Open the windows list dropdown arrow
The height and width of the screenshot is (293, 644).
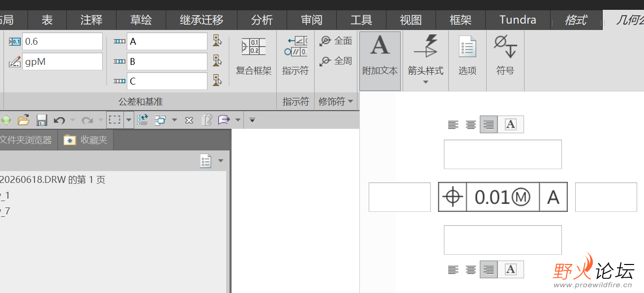coord(175,120)
